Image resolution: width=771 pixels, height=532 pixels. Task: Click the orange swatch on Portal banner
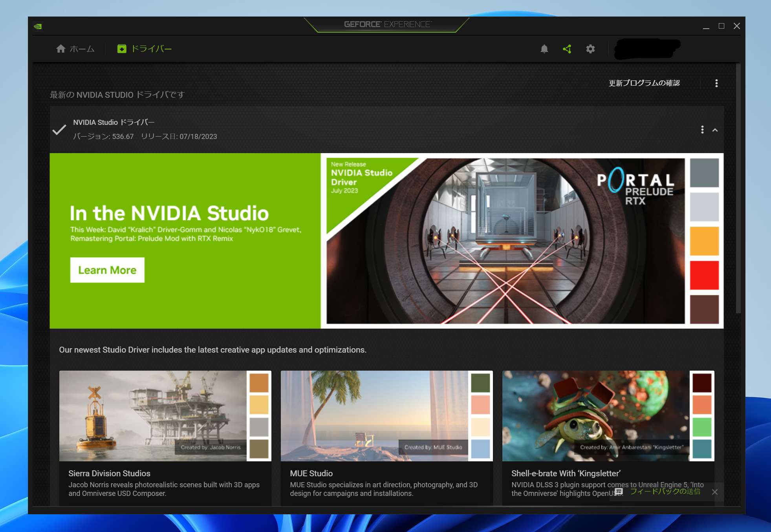tap(704, 241)
